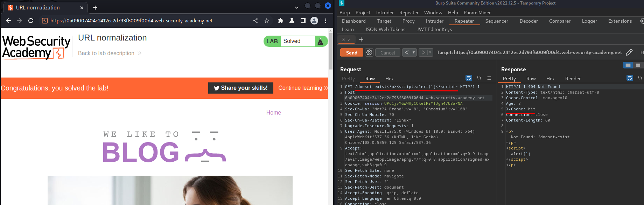This screenshot has height=205, width=644.
Task: Click the browser address bar URL
Action: (131, 21)
